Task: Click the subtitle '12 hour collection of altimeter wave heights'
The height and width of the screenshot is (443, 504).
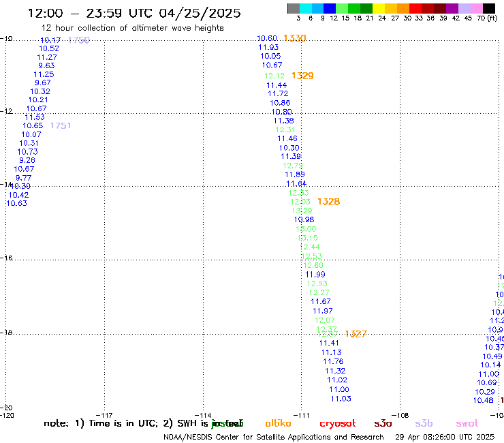Action: [132, 28]
